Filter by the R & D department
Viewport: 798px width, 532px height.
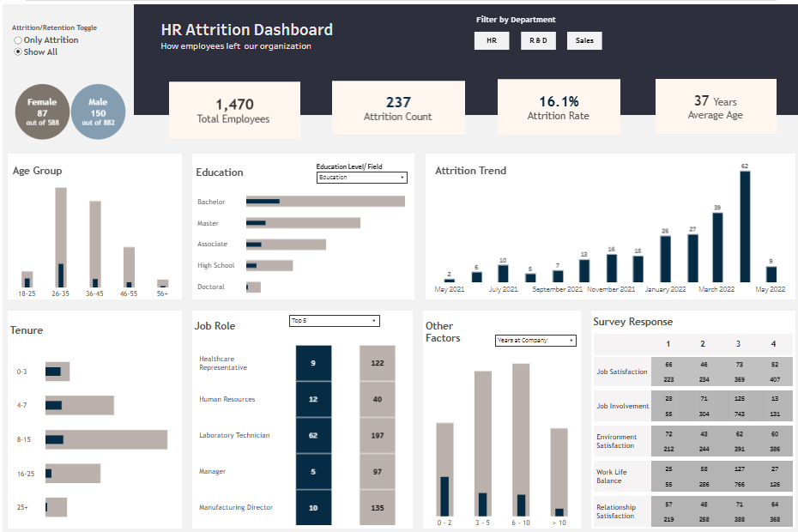538,40
